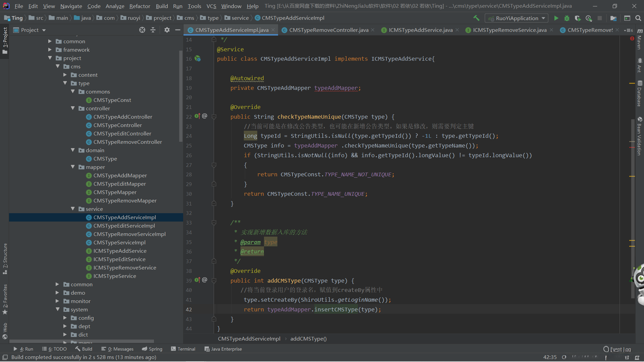Click the Build project hammer icon
Image resolution: width=644 pixels, height=362 pixels.
476,18
